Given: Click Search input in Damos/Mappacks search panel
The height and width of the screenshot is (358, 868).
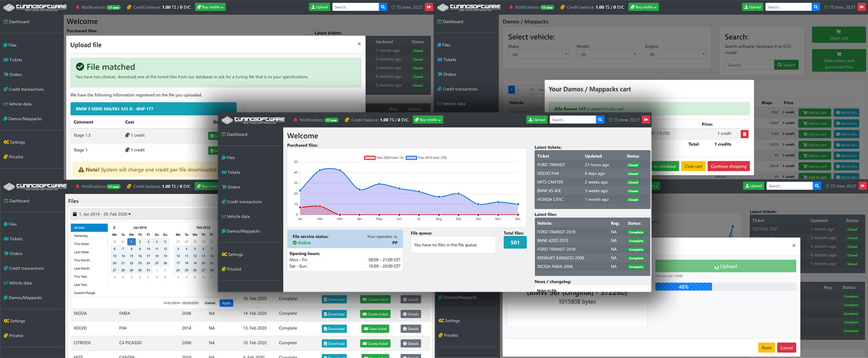Looking at the screenshot, I should (750, 65).
